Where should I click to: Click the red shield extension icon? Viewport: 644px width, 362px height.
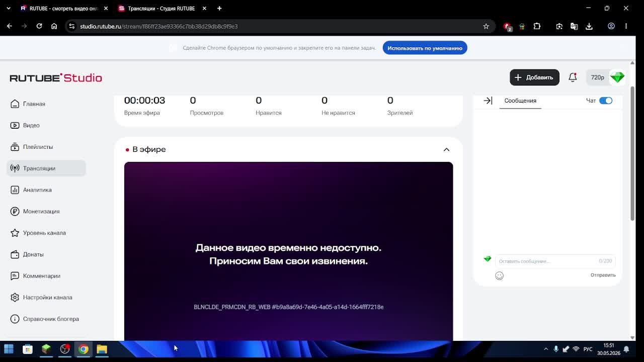pos(507,26)
